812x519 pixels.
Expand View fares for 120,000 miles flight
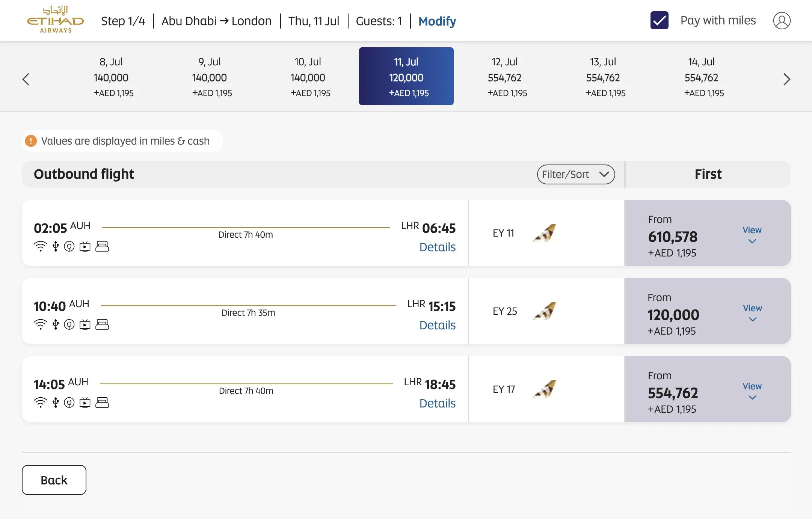click(752, 313)
